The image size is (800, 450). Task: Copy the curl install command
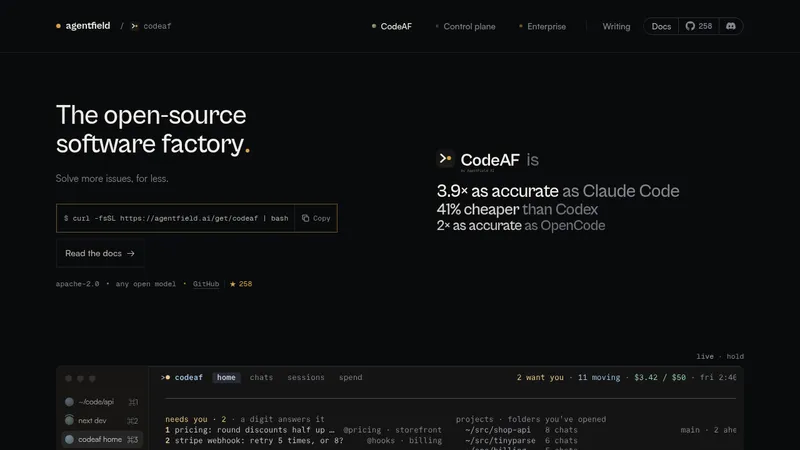pos(316,218)
